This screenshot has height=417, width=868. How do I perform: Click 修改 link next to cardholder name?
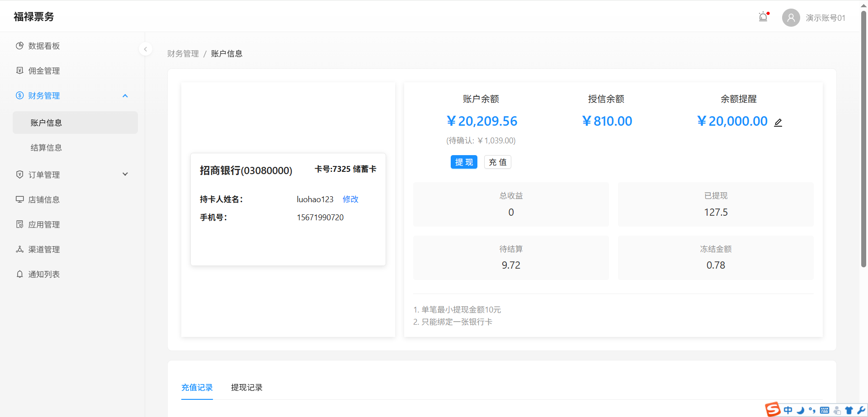click(350, 199)
